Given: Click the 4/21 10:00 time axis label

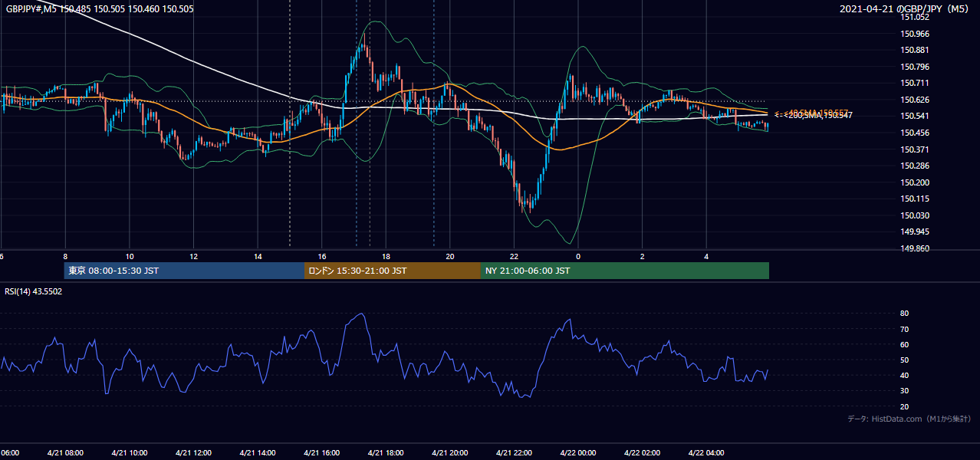Looking at the screenshot, I should coord(130,453).
